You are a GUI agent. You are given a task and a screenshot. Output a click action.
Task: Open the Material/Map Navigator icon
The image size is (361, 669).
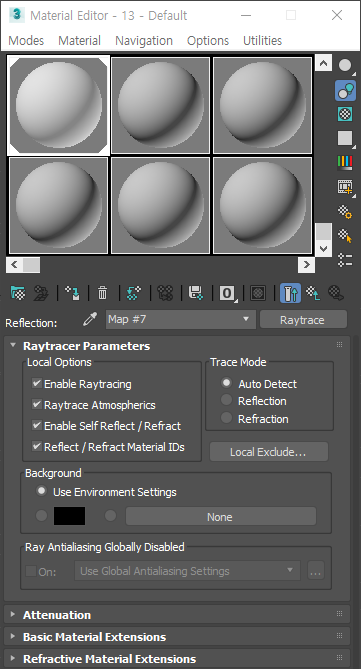click(x=345, y=260)
